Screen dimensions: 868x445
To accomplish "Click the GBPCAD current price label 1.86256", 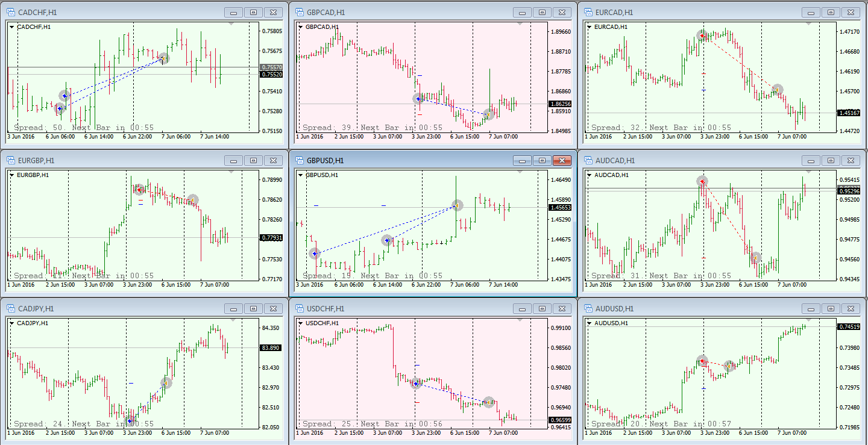I will 561,104.
